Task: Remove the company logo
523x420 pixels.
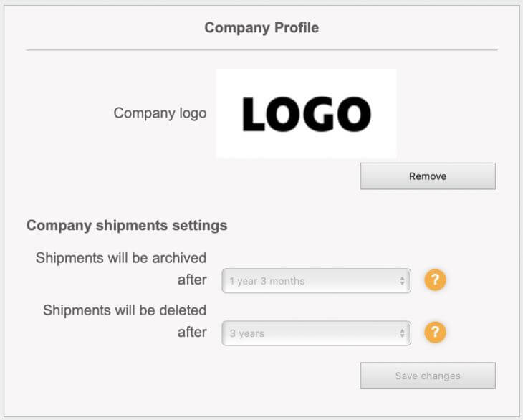Action: click(428, 176)
